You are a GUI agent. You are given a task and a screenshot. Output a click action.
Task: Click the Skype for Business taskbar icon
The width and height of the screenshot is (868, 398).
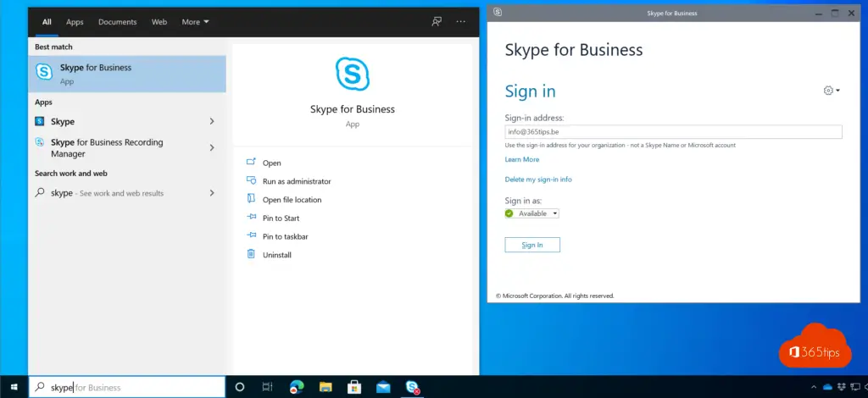point(412,387)
